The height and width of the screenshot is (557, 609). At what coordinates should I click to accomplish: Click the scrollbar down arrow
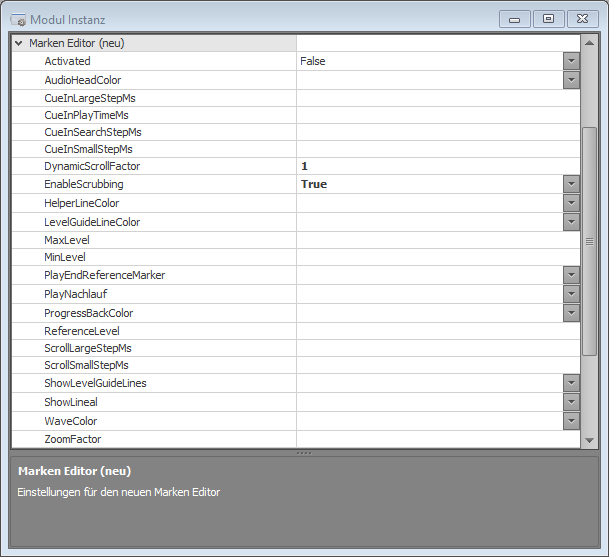[589, 440]
